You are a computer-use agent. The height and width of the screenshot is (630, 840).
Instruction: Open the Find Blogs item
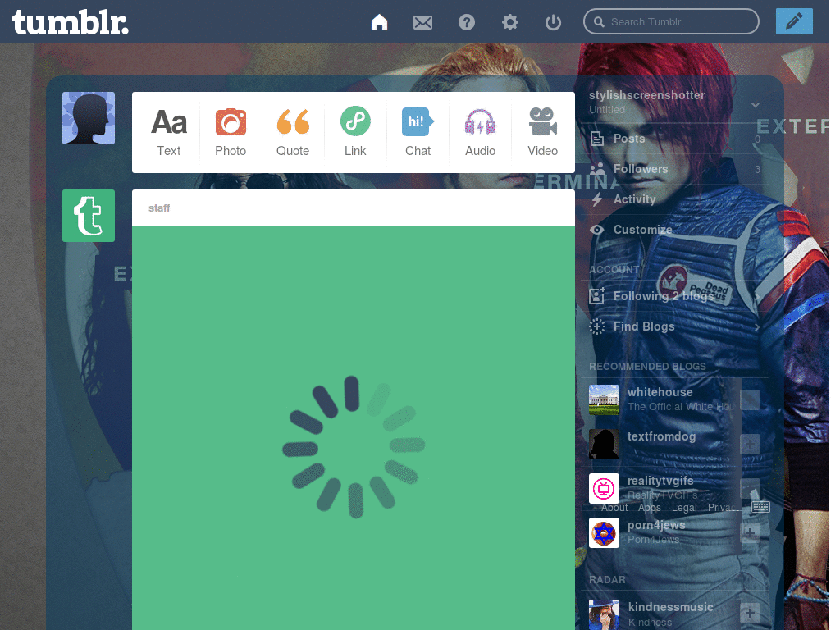point(674,326)
